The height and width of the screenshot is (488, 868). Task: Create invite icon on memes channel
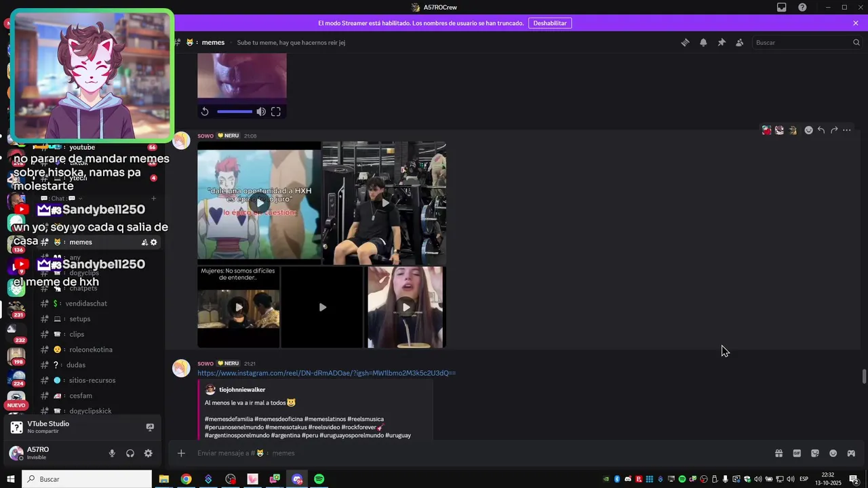tap(144, 242)
